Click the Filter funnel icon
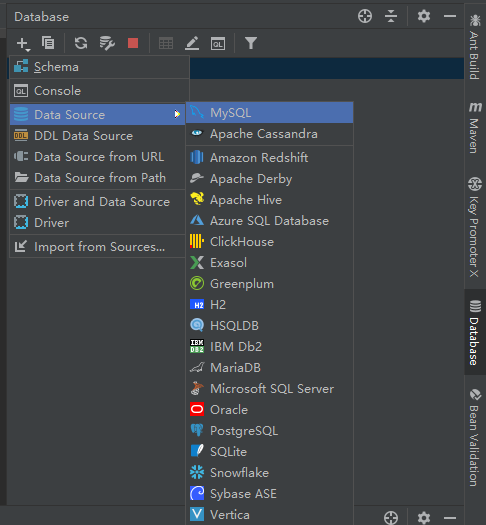This screenshot has height=525, width=486. click(x=251, y=43)
